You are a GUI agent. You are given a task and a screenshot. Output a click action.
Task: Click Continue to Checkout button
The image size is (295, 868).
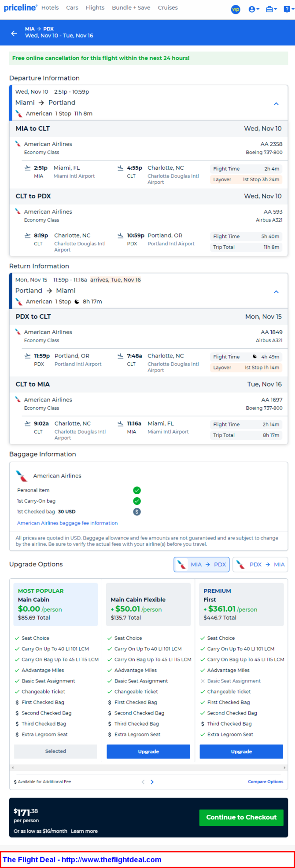241,817
